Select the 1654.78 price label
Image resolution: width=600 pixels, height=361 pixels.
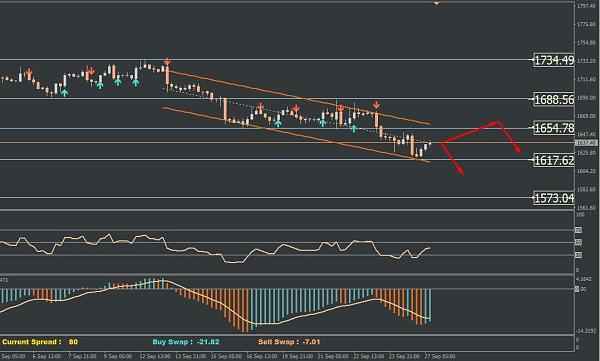tap(554, 128)
